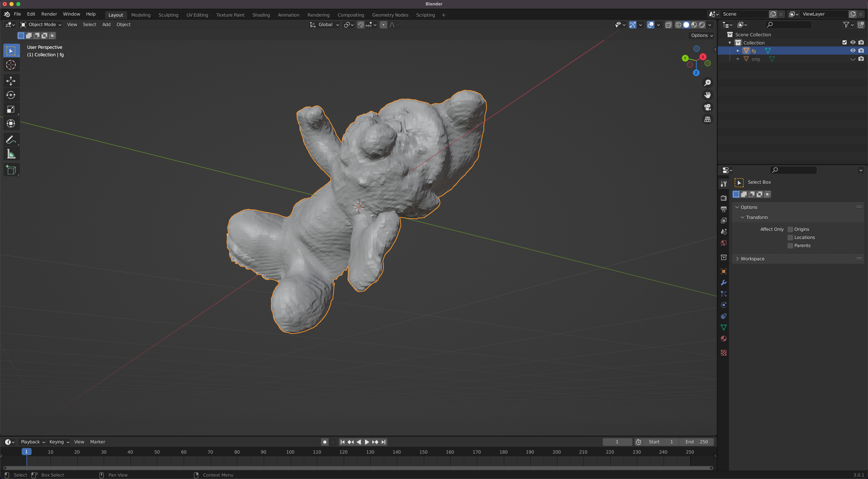Screen dimensions: 868x479
Task: Expand the fg object in outliner
Action: point(738,51)
